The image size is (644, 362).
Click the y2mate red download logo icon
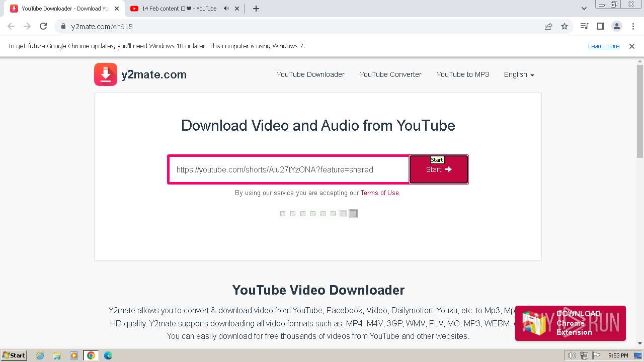tap(106, 74)
